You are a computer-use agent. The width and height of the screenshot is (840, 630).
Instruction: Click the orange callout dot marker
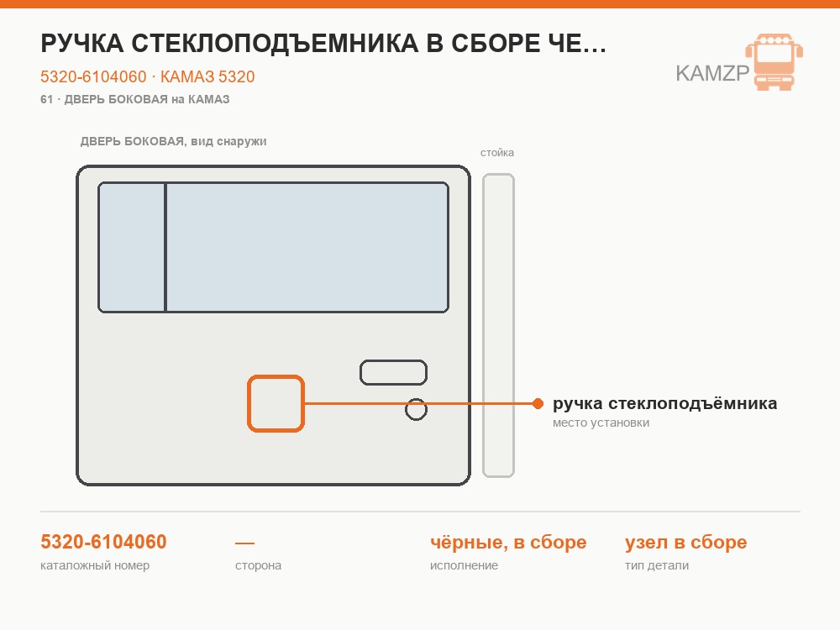(x=538, y=403)
